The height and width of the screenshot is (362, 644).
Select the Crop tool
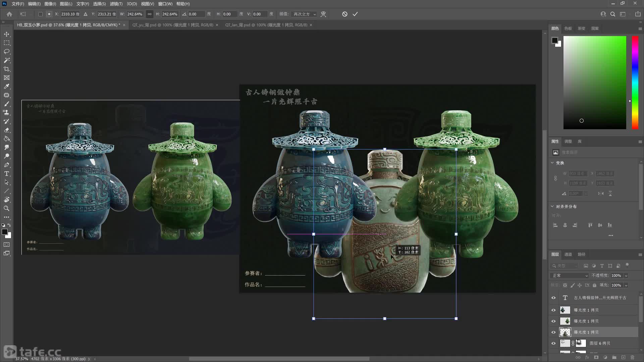(7, 69)
